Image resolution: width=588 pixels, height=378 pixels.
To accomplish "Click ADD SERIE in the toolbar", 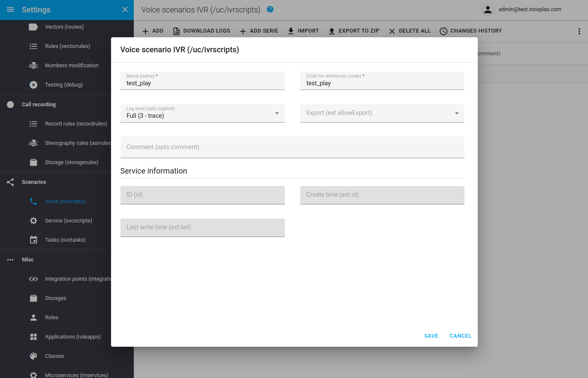I will (x=259, y=31).
